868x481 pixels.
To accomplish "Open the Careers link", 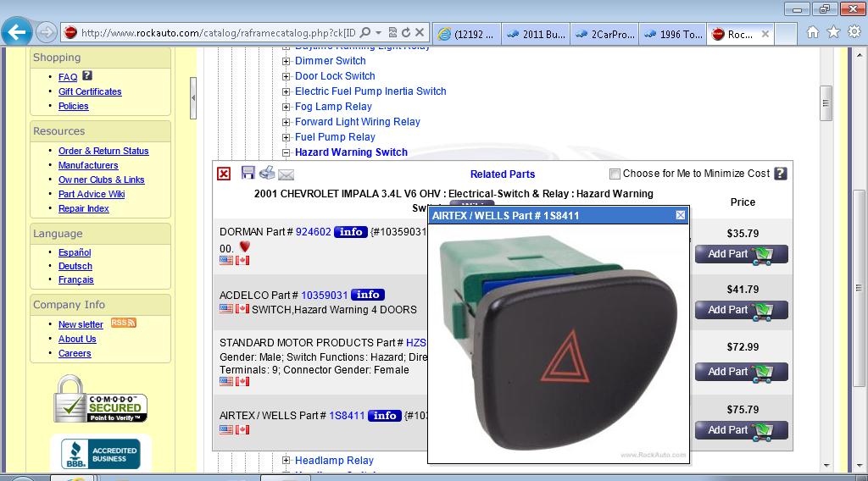I will pyautogui.click(x=75, y=353).
